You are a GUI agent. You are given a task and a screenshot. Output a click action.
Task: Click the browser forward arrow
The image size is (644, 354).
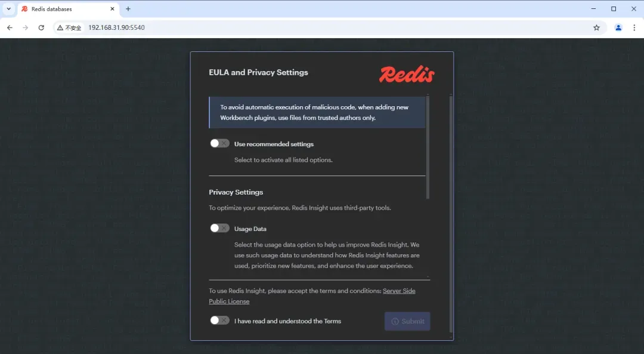[26, 27]
